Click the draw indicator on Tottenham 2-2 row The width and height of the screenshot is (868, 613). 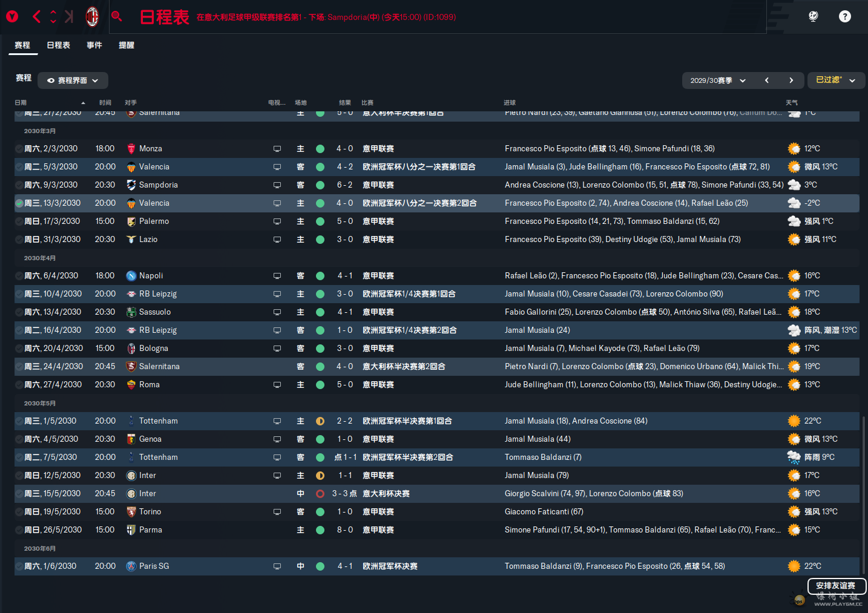320,421
